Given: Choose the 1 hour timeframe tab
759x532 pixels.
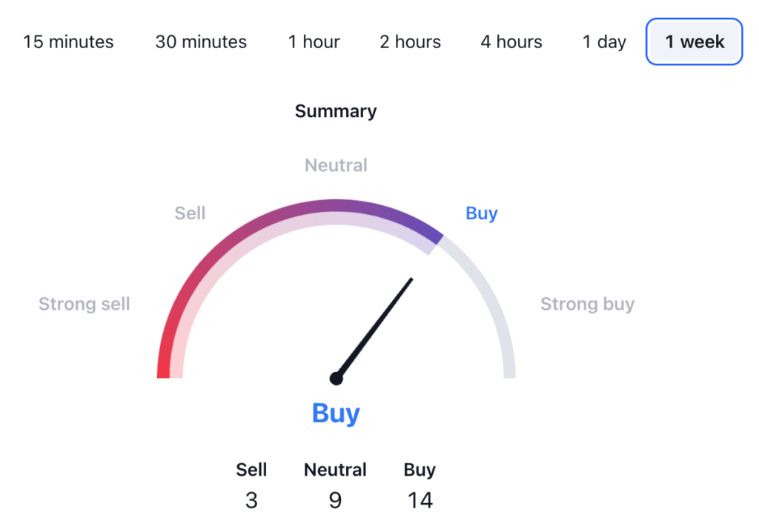Looking at the screenshot, I should 314,41.
